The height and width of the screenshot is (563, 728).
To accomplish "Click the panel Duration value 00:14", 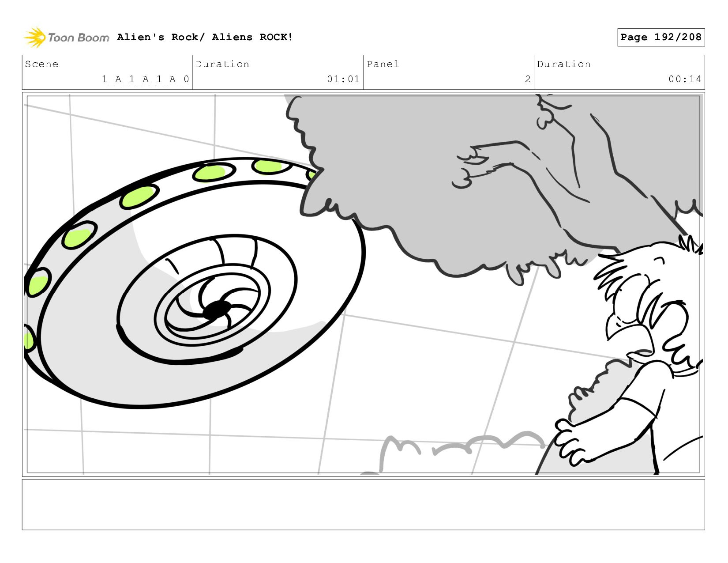I will [x=685, y=79].
